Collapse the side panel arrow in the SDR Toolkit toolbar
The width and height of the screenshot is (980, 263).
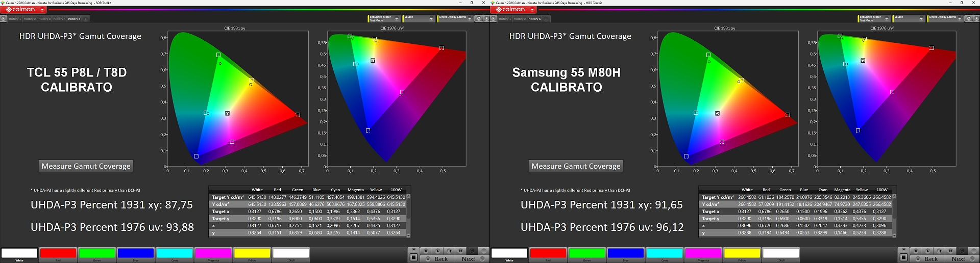tap(486, 18)
